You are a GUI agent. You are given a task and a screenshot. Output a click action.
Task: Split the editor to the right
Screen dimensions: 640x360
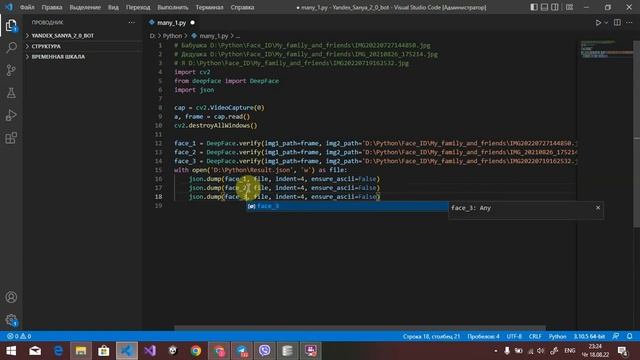tap(617, 23)
